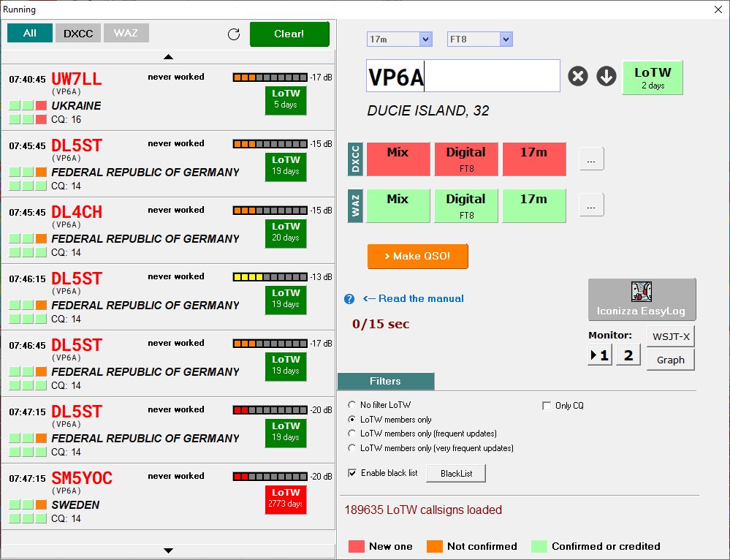The height and width of the screenshot is (560, 730).
Task: Click LoTW 19 days badge at 07:46:15 DL5ST
Action: [286, 300]
